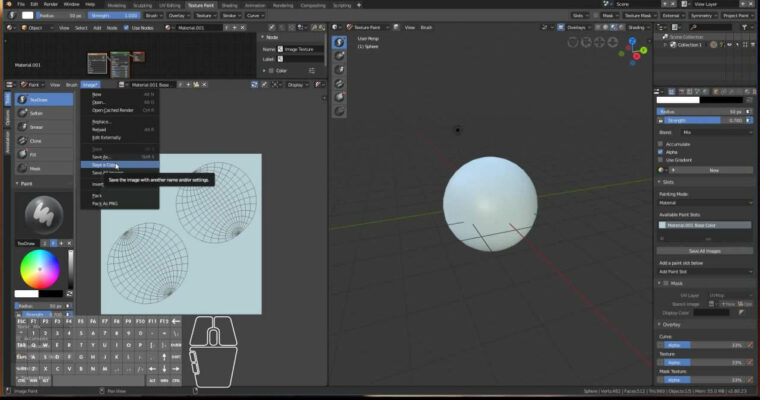The image size is (760, 400).
Task: Open the Brush dropdown in top tool settings
Action: tap(154, 16)
